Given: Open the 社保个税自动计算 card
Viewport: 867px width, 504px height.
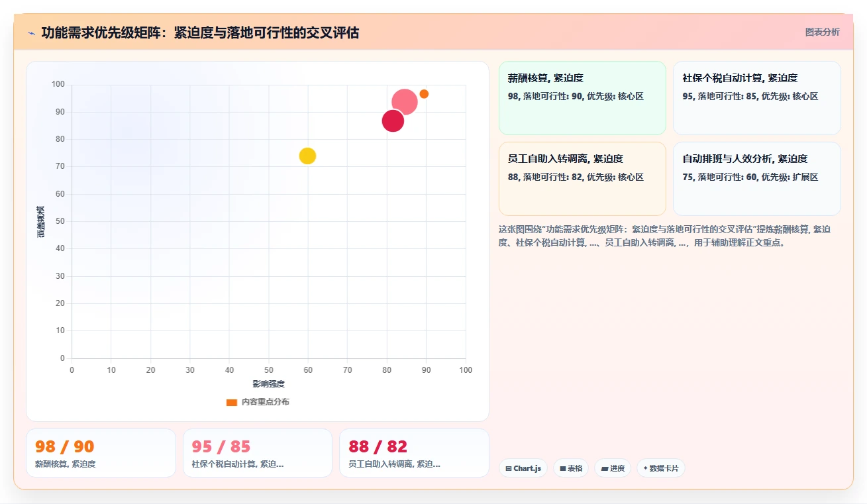Looking at the screenshot, I should (757, 98).
